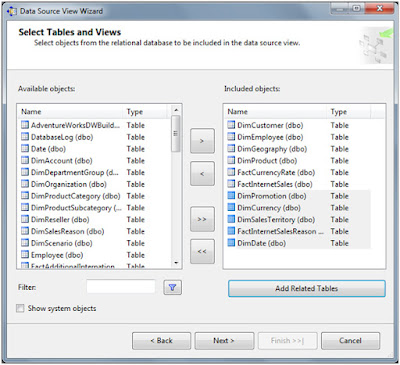
Task: Sort Available objects by Type column header
Action: 146,112
